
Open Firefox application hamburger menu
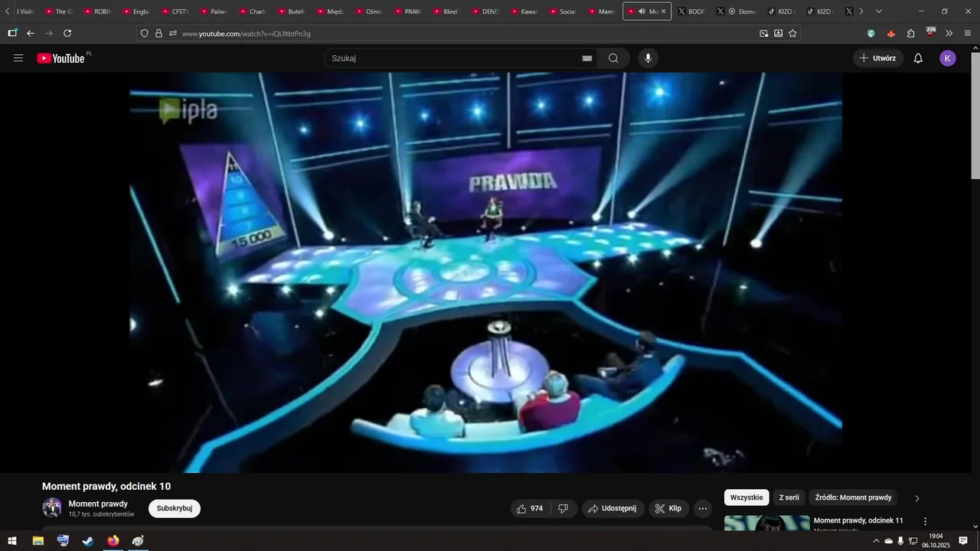(x=968, y=34)
